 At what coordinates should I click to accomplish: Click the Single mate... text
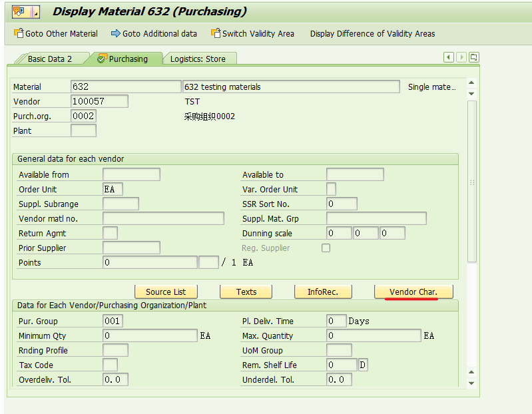tap(431, 87)
